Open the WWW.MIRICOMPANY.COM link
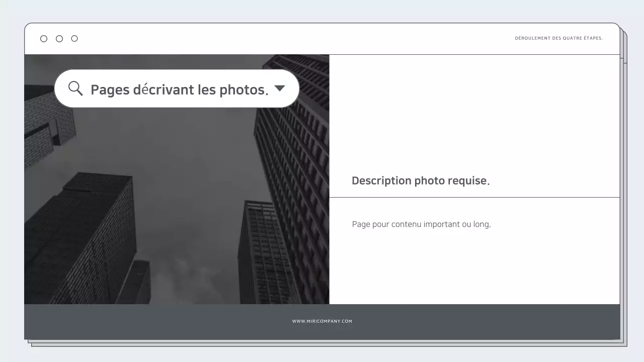 pos(323,321)
